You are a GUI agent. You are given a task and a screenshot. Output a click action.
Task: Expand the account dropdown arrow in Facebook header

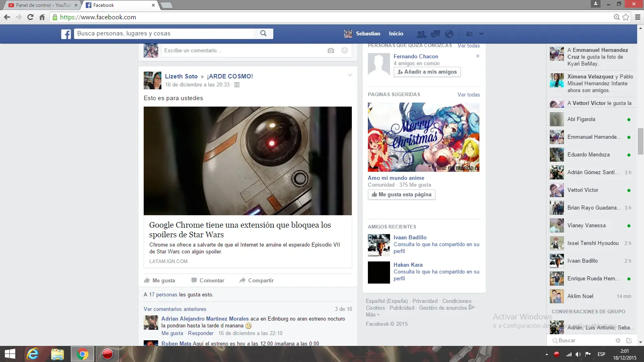(x=481, y=34)
